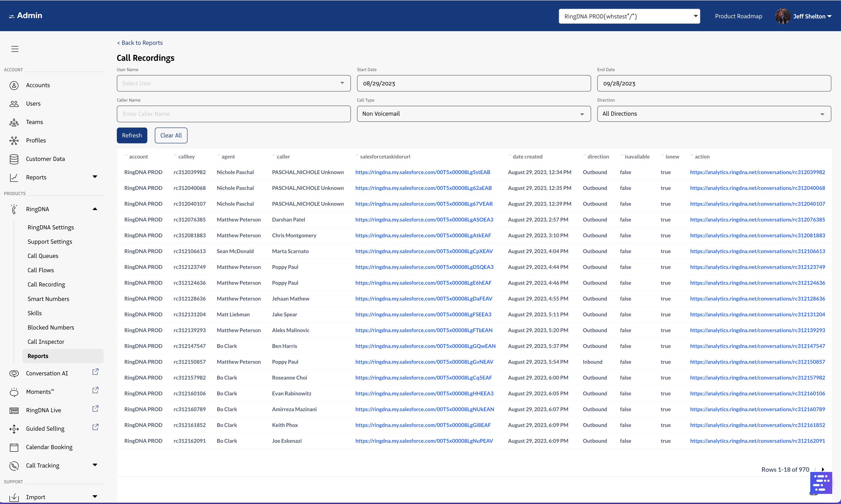Open Call Inspector in the sidebar

point(46,342)
